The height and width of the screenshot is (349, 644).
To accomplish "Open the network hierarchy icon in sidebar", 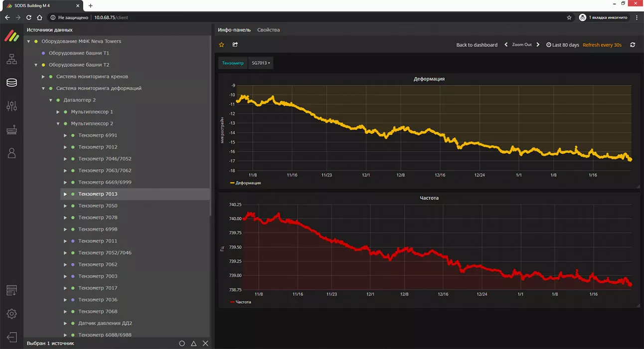I will tap(11, 59).
